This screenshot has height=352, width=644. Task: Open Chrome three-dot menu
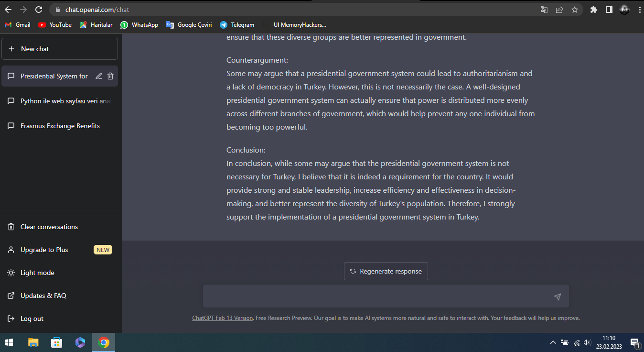[639, 10]
